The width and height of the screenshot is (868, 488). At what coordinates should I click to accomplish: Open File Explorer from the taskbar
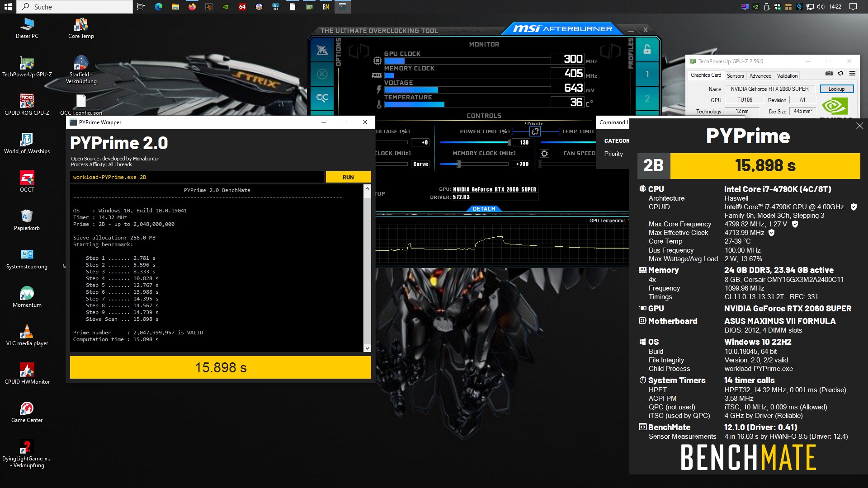(175, 7)
